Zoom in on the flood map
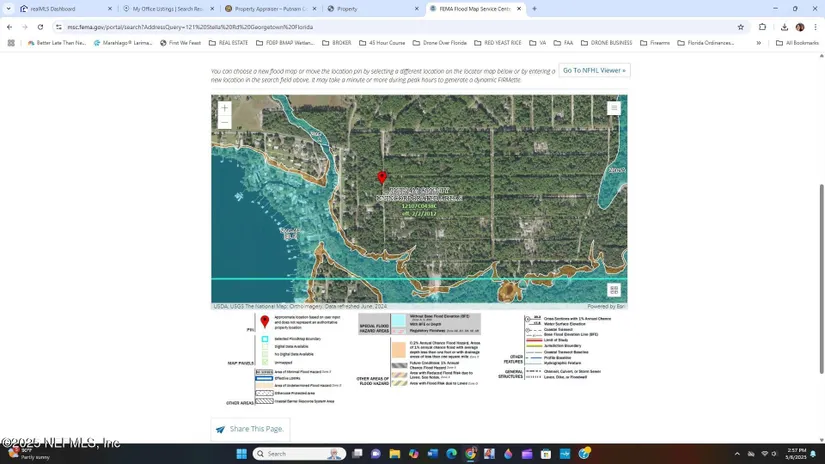This screenshot has width=825, height=464. point(224,108)
